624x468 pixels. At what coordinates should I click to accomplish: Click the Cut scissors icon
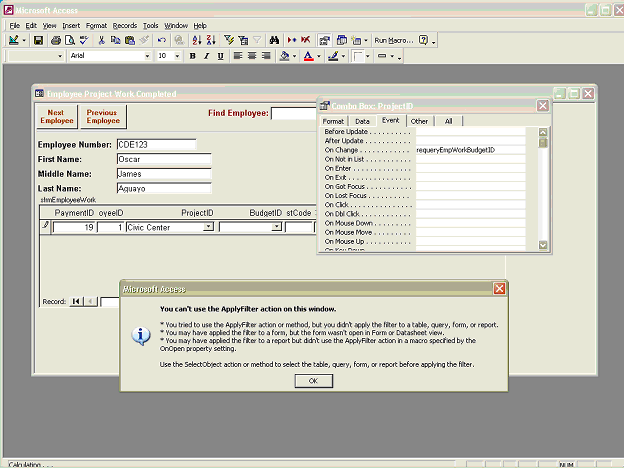point(101,40)
